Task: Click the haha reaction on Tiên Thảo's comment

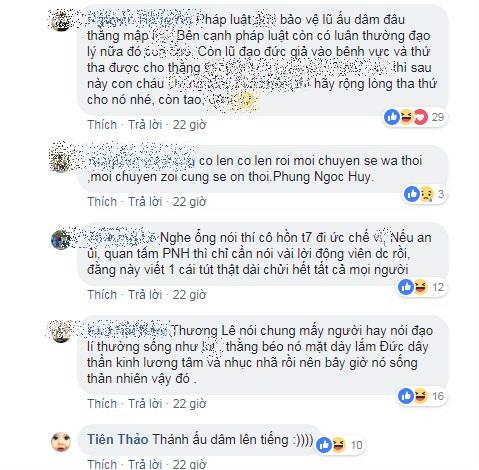Action: (x=339, y=445)
